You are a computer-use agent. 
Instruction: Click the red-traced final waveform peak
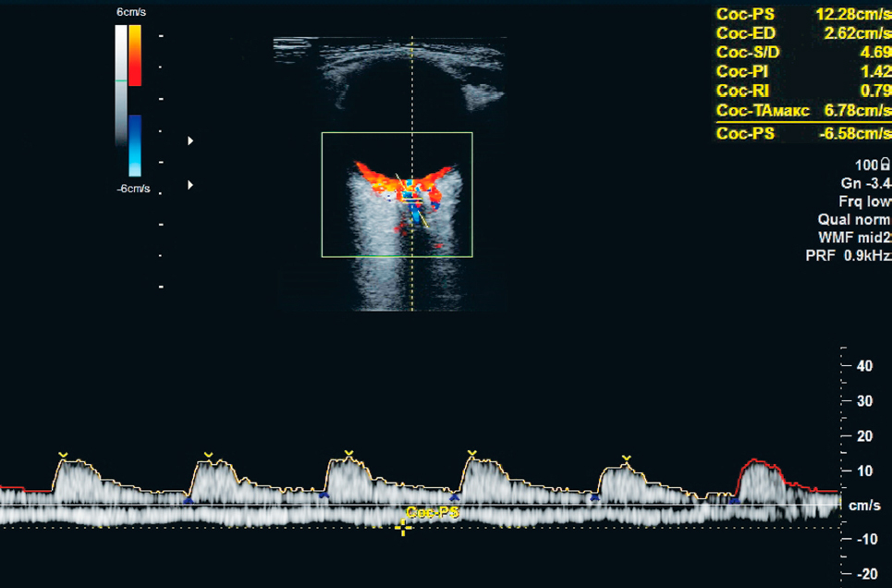[759, 462]
